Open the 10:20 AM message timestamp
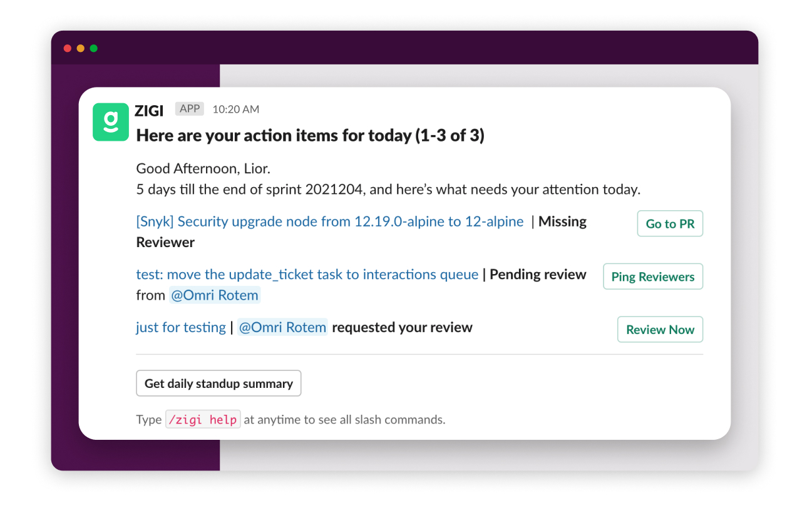 coord(235,109)
